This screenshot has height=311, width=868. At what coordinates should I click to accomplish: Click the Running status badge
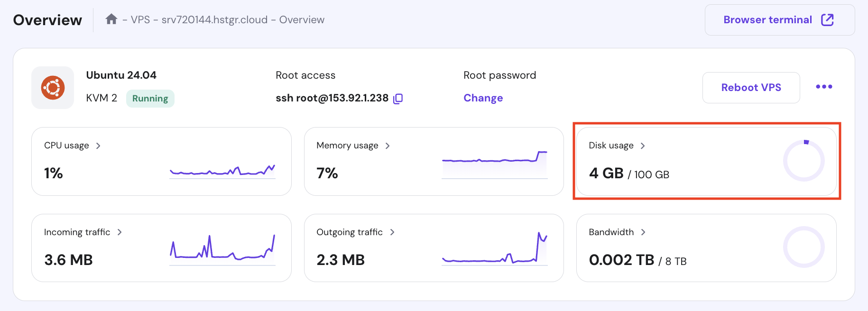tap(150, 99)
